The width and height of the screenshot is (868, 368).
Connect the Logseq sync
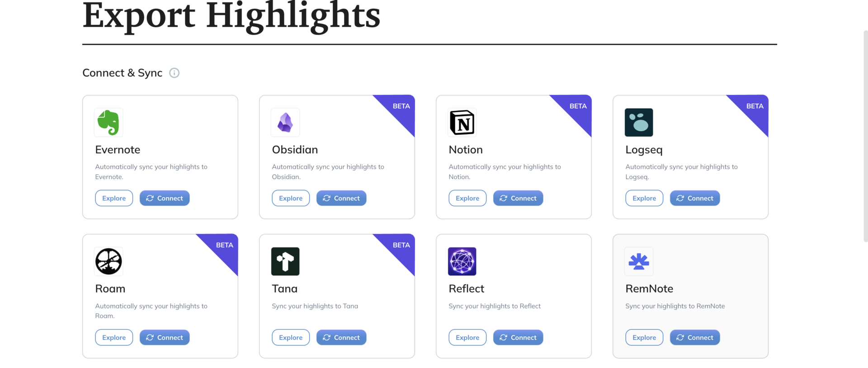[x=695, y=198]
